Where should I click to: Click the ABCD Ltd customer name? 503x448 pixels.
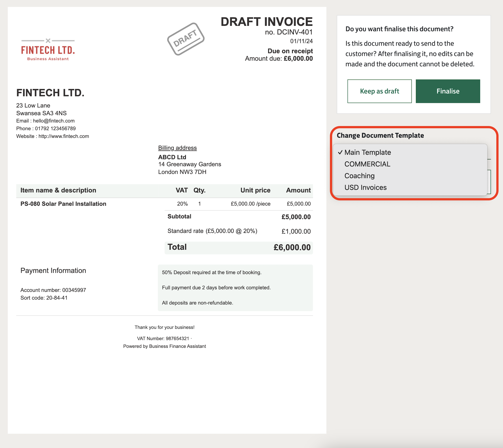coord(172,157)
